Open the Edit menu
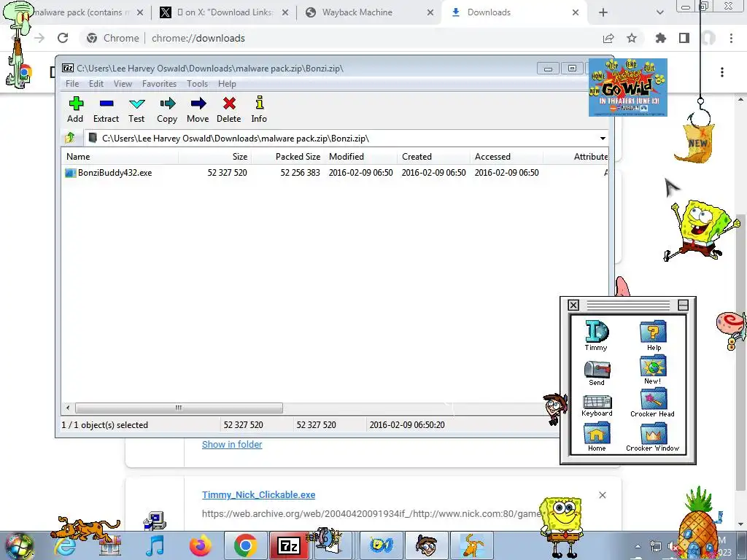747x560 pixels. point(96,84)
